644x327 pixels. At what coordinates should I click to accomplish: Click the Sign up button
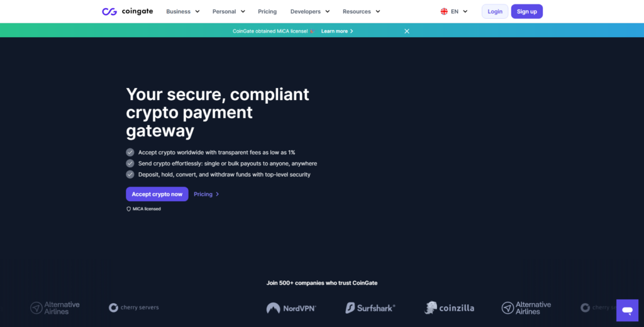[x=527, y=11]
